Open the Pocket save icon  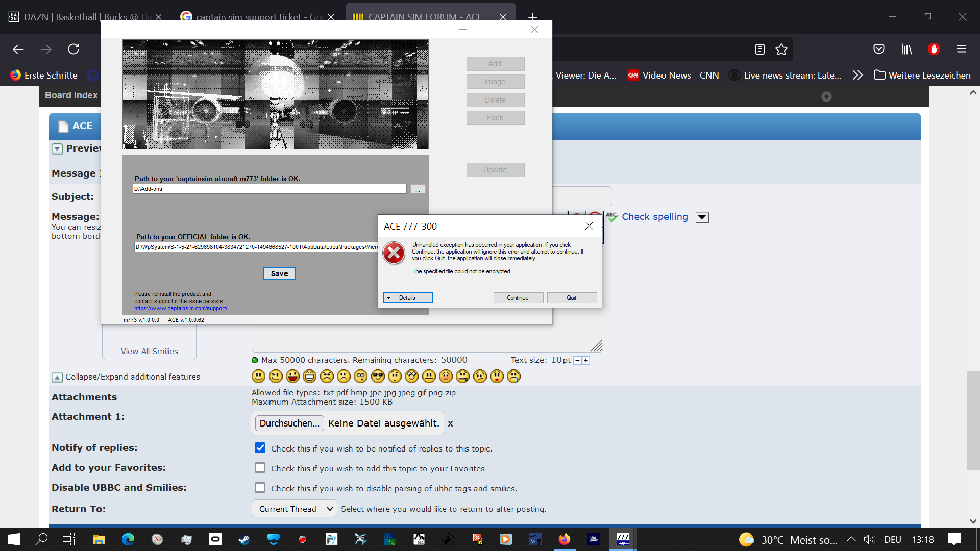(878, 49)
